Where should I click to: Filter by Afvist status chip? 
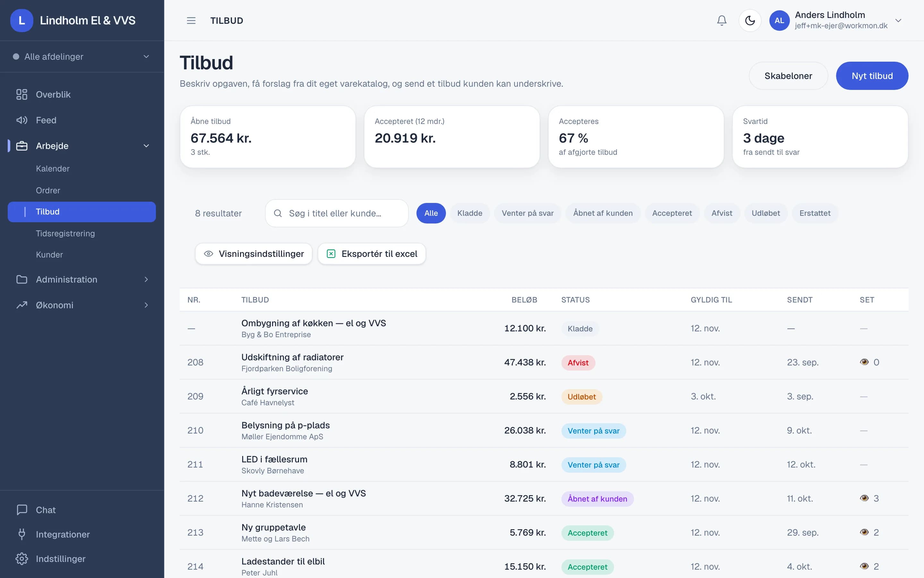(x=722, y=213)
